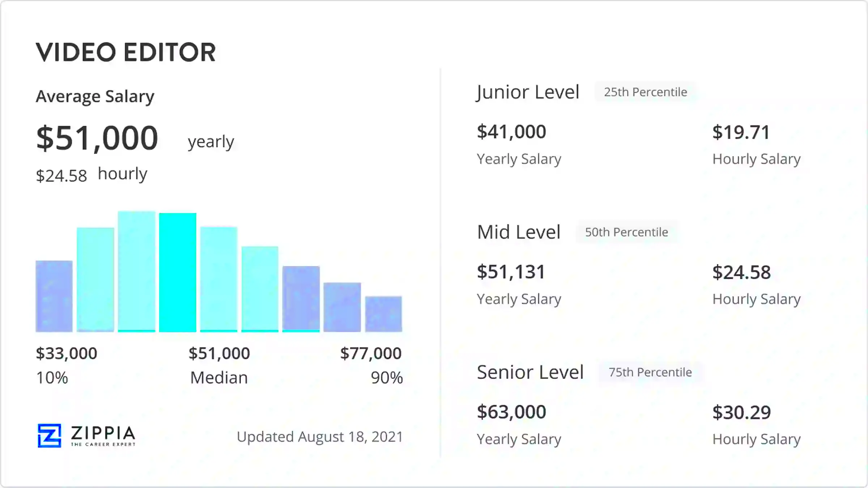Click the 75th Percentile badge
This screenshot has height=488, width=868.
(x=650, y=372)
